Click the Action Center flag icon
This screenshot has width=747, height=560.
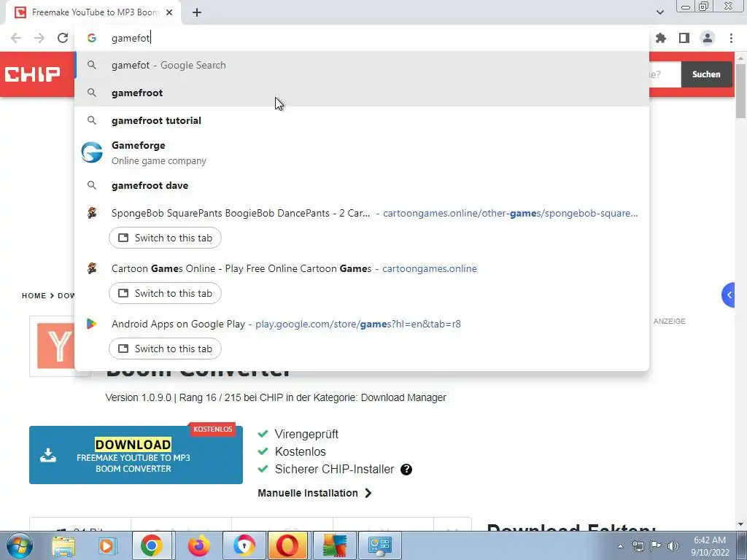point(656,545)
